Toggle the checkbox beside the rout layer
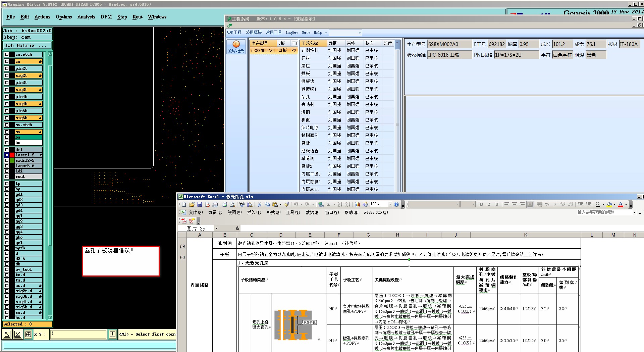This screenshot has width=644, height=352. tap(7, 177)
